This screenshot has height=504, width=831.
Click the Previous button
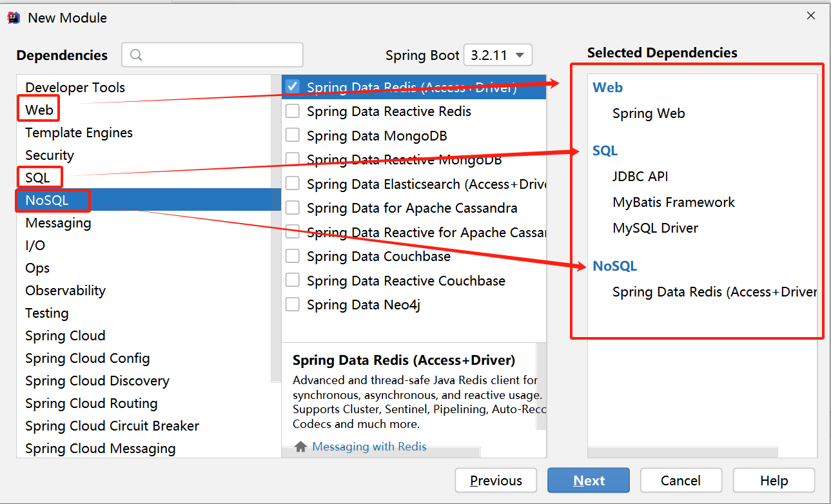point(496,480)
